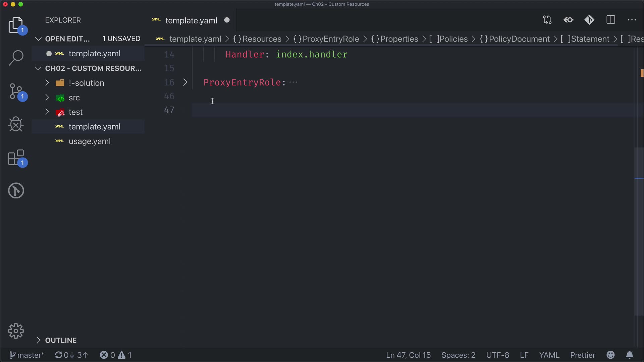Screen dimensions: 644x362
Task: Open the Run and Debug view
Action: pos(16,124)
